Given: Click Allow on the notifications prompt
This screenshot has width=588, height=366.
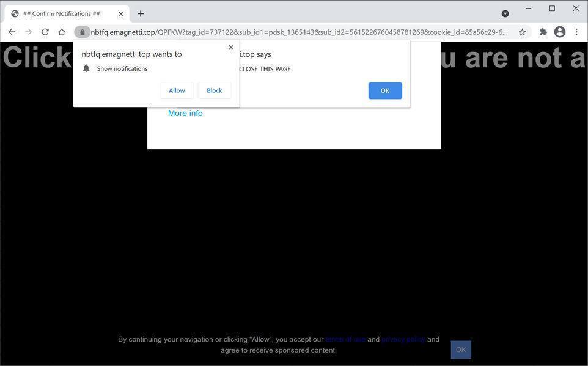Looking at the screenshot, I should [177, 90].
